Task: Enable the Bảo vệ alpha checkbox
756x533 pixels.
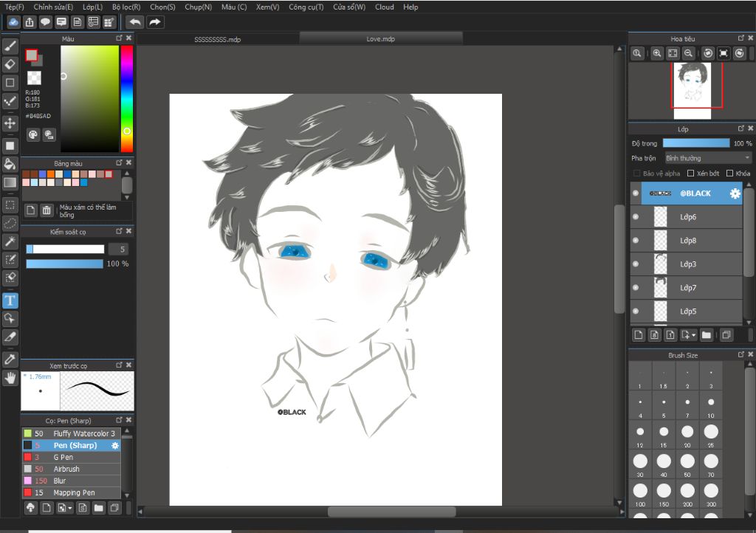Action: pos(637,173)
